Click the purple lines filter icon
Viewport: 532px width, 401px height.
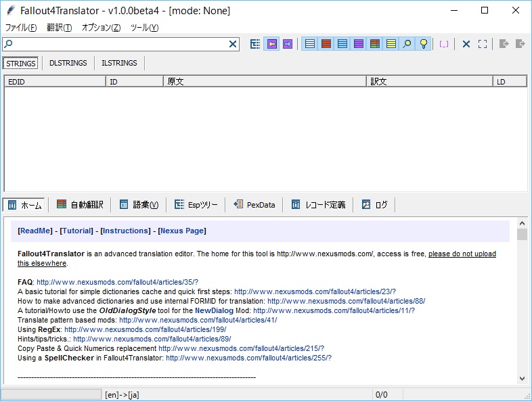[359, 44]
